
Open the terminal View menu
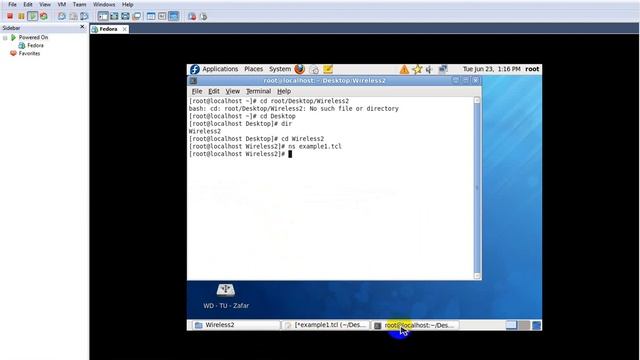(x=233, y=91)
